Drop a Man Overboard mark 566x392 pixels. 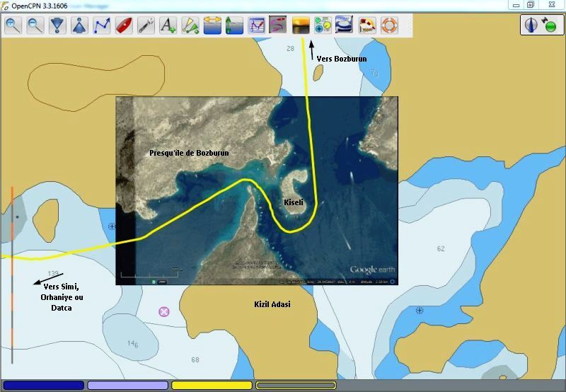coord(367,25)
